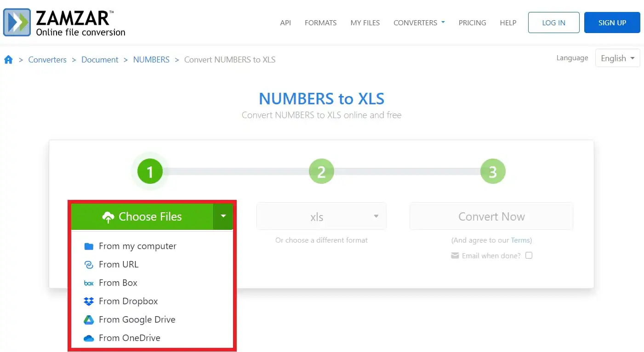Click the Google Drive logo icon

coord(89,320)
